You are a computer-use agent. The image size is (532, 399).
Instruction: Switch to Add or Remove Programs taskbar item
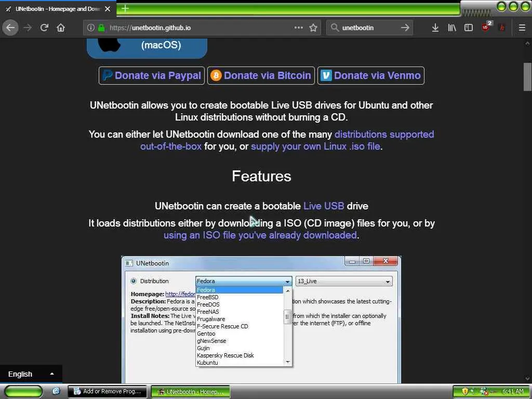click(x=107, y=391)
